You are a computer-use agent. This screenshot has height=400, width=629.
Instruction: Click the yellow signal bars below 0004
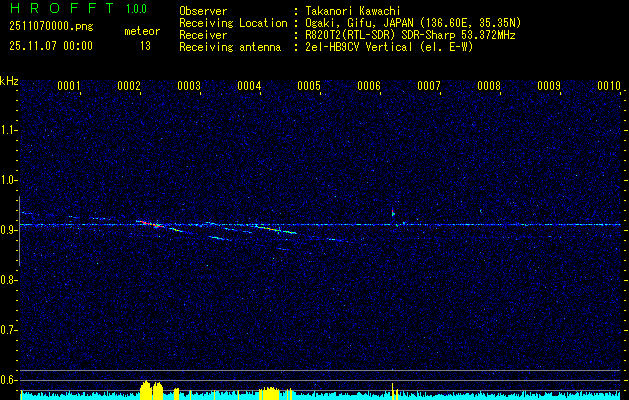[269, 393]
